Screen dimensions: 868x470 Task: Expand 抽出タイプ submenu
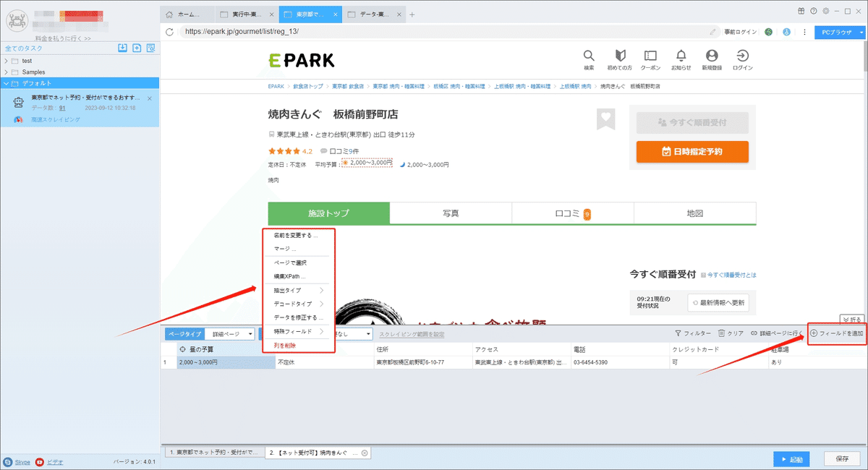pos(297,290)
